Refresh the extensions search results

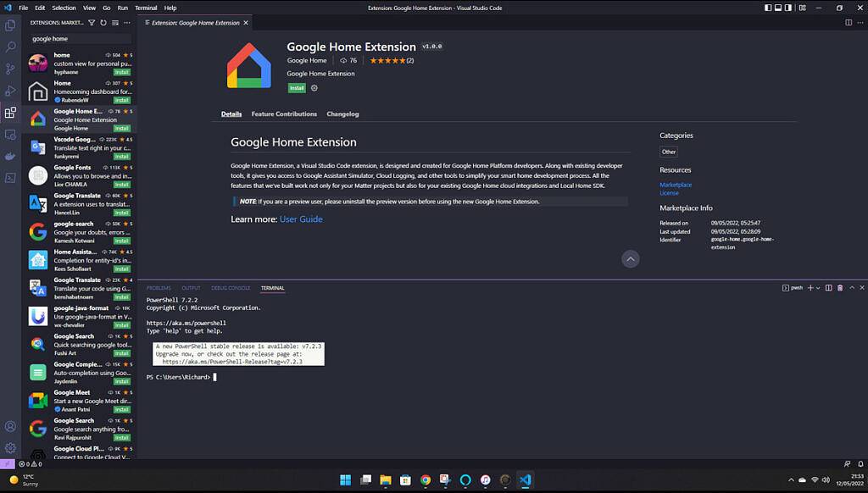(104, 24)
